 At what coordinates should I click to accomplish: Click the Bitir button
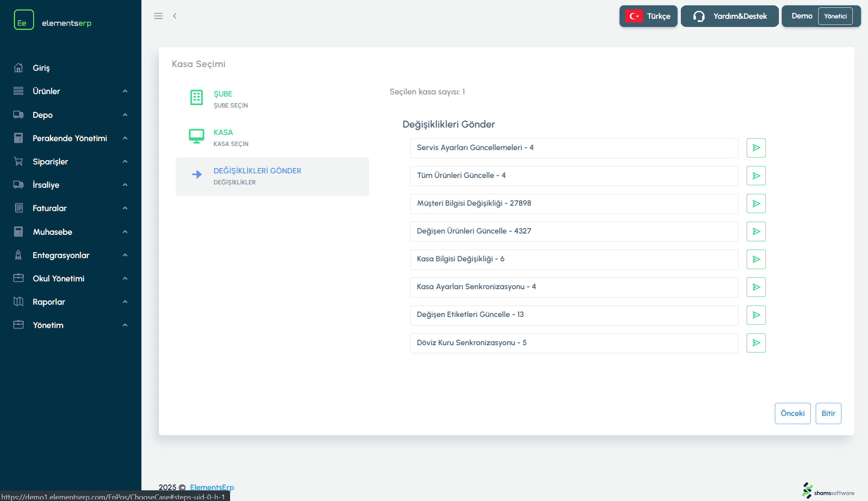pos(828,413)
